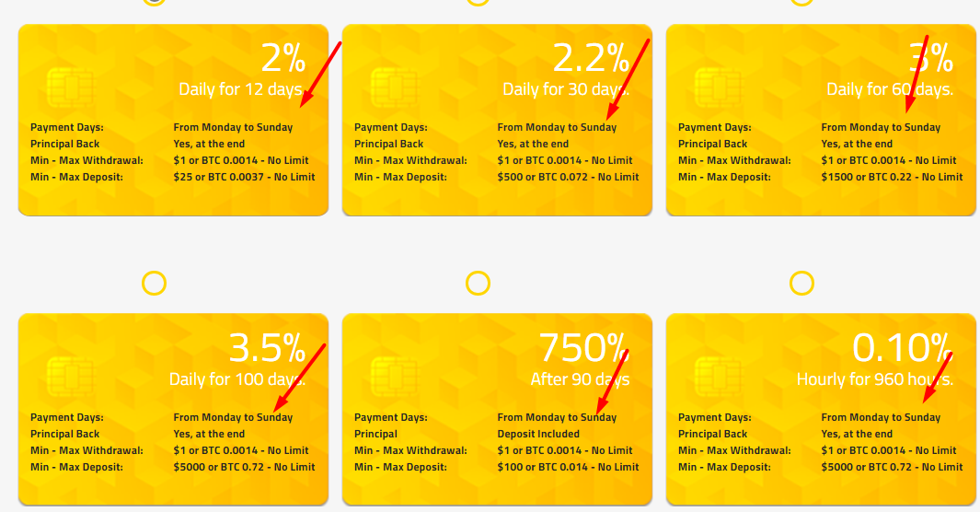Click the 'Deposit Included' text on the 750% card
Image resolution: width=980 pixels, height=512 pixels.
538,434
